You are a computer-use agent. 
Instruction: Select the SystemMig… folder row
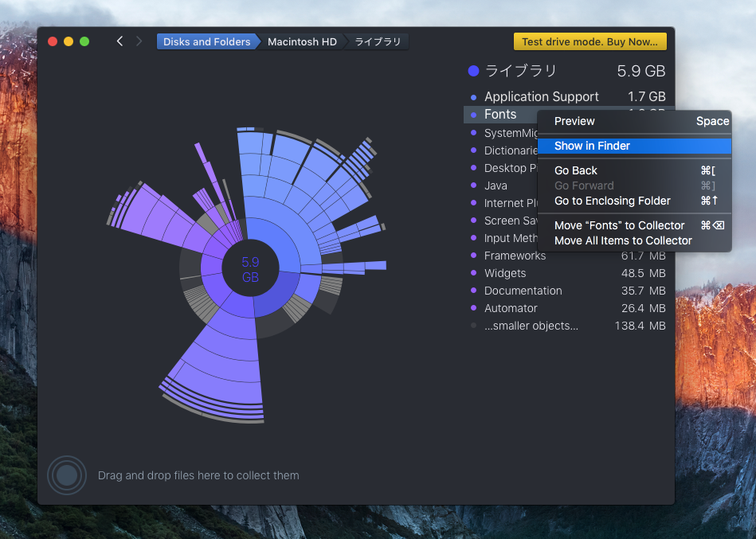click(501, 133)
